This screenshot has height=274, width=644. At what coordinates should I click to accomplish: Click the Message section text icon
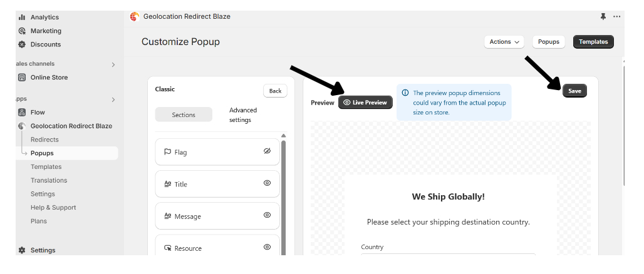(x=167, y=216)
